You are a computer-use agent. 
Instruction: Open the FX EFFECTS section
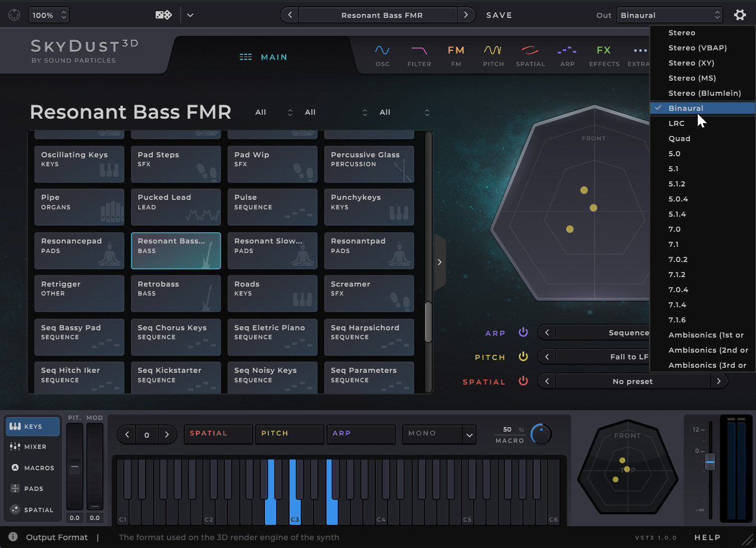pos(604,56)
